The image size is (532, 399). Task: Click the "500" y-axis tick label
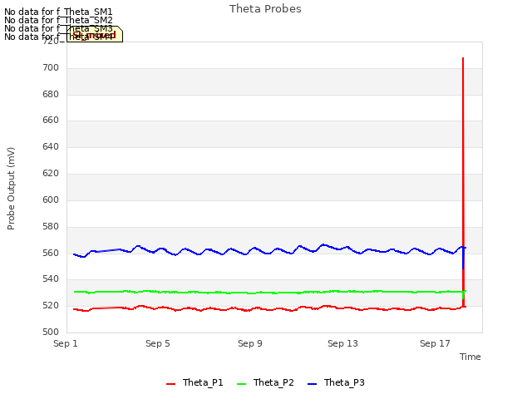point(51,332)
